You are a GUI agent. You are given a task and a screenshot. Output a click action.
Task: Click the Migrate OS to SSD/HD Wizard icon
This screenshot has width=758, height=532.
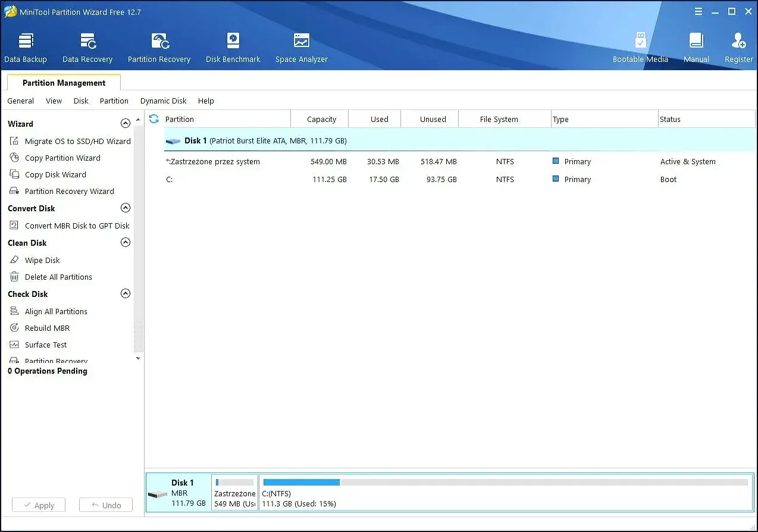tap(14, 141)
